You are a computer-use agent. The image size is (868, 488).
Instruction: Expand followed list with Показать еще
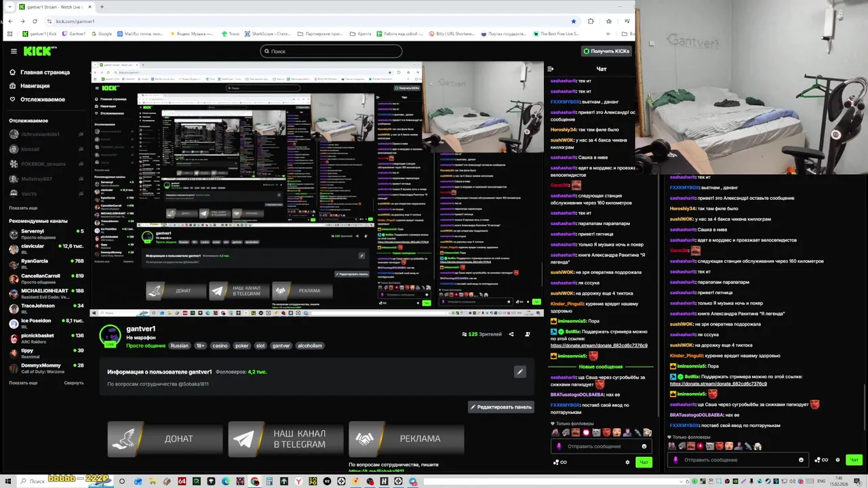23,208
